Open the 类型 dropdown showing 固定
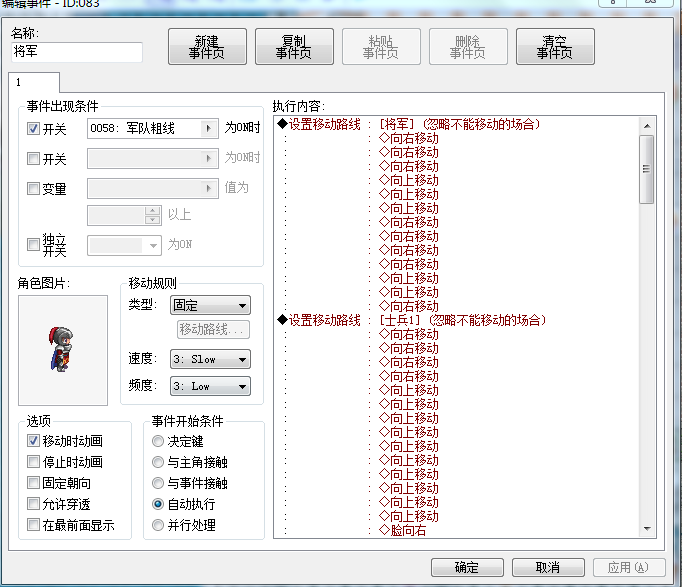This screenshot has width=682, height=587. (210, 305)
